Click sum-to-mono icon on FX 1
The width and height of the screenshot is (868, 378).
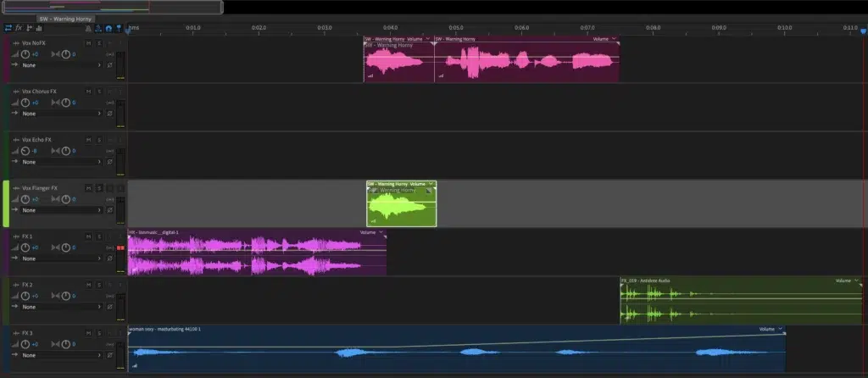[110, 247]
